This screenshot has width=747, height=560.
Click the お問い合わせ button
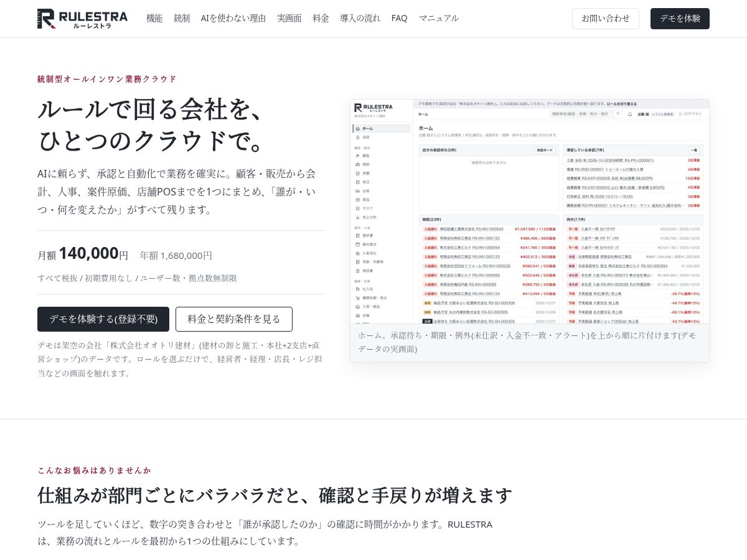606,19
